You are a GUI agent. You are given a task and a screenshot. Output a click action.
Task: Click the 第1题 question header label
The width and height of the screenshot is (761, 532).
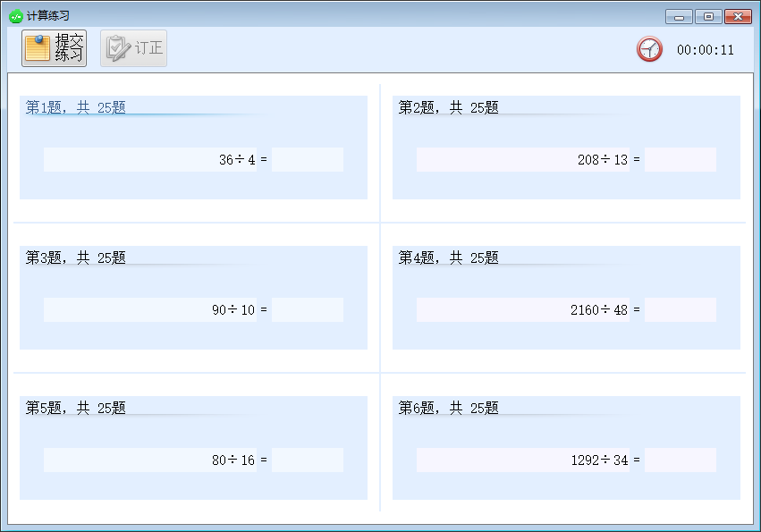point(75,106)
